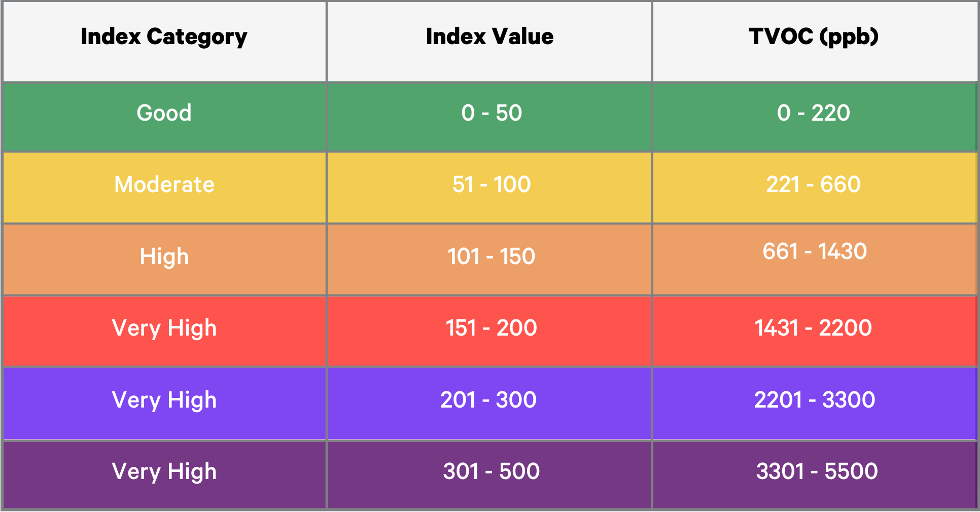Click the dark purple Very High cell
The width and height of the screenshot is (980, 512).
click(164, 471)
